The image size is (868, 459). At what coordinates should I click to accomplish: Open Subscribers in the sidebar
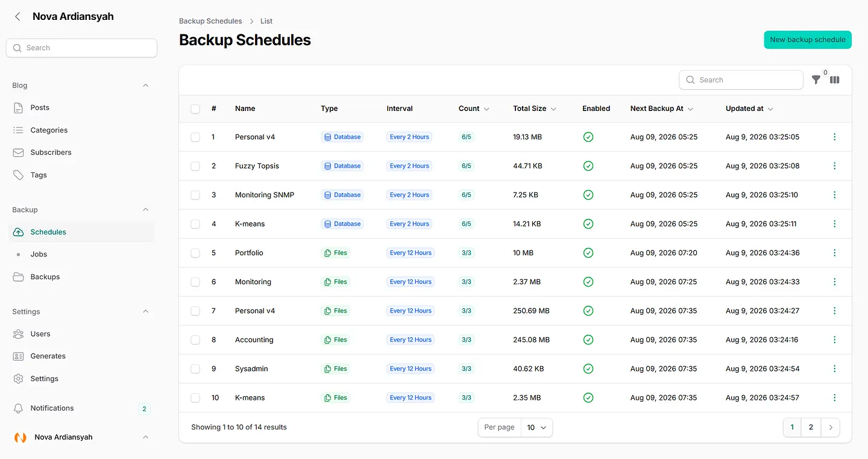pyautogui.click(x=81, y=153)
